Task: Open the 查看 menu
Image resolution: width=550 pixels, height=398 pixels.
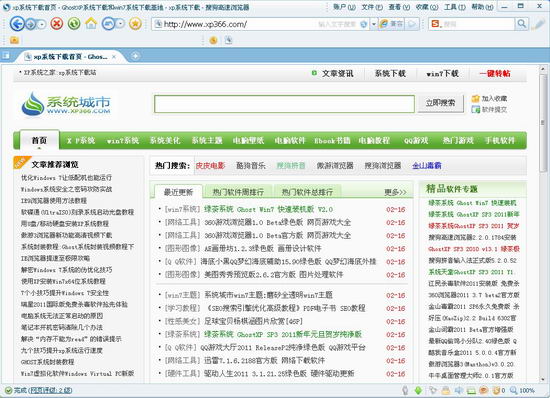Action: coord(399,7)
